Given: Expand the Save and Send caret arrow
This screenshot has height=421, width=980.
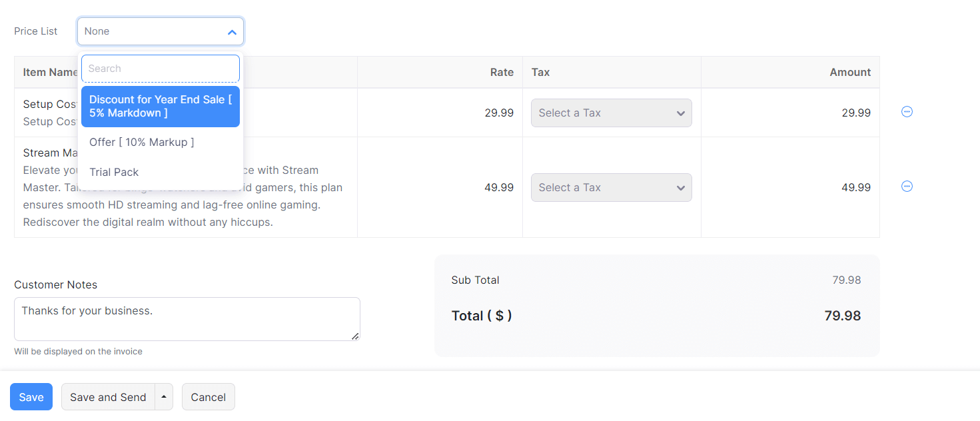Looking at the screenshot, I should (164, 397).
